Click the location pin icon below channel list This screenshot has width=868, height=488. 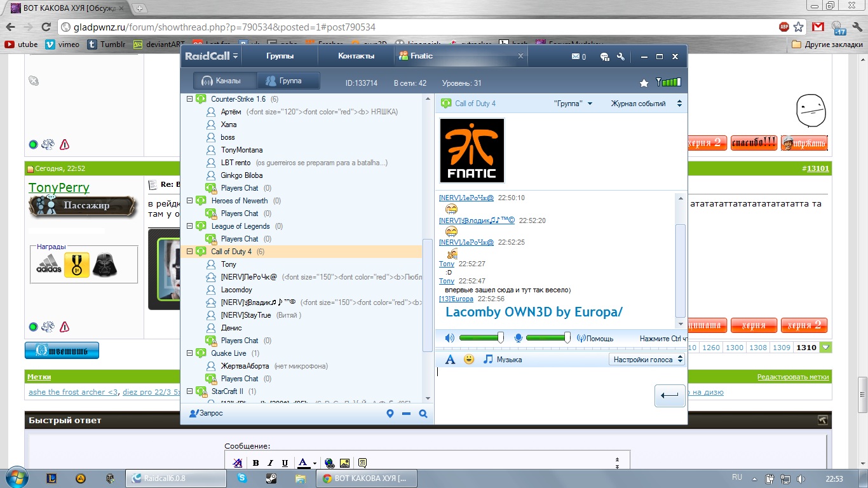pos(390,414)
